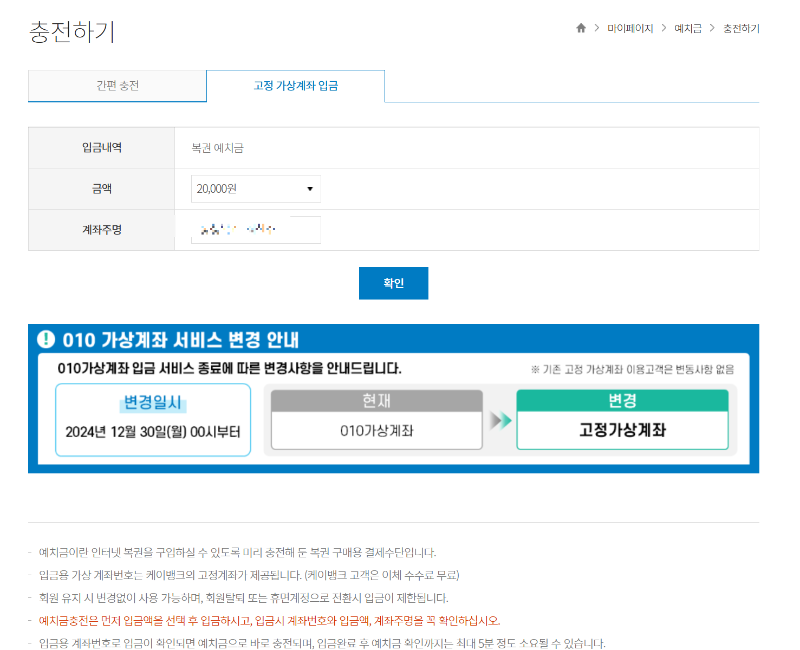The image size is (800, 650).
Task: Click the green double-arrow icon between 현재 and 변경
Action: pos(498,421)
